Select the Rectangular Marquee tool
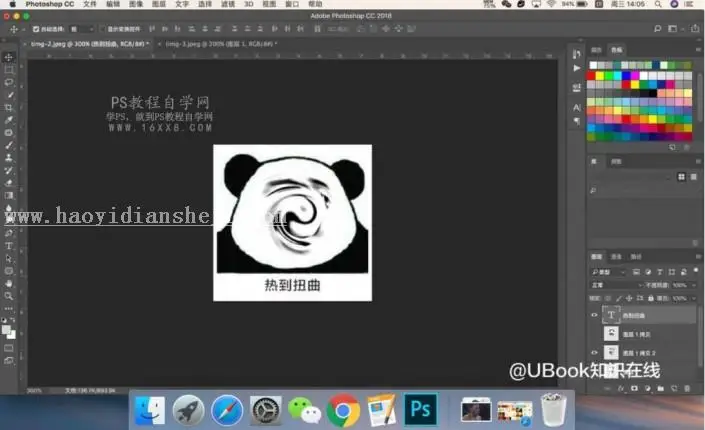This screenshot has width=705, height=430. (9, 70)
